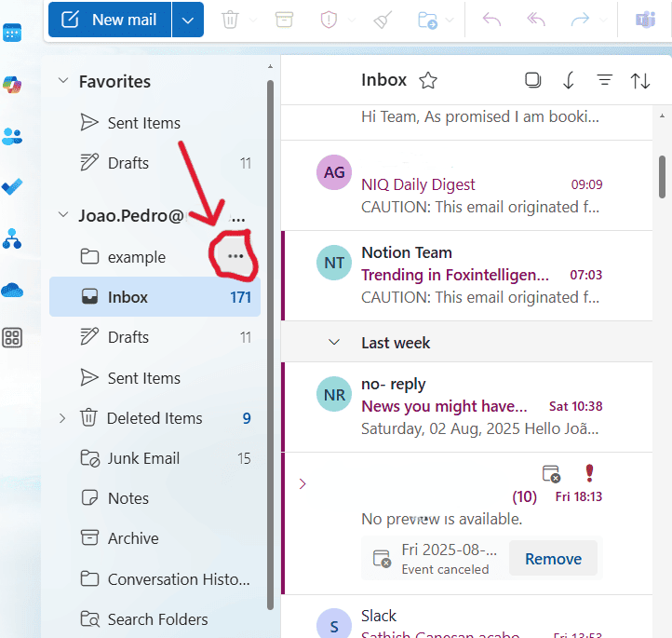
Task: Open People from the left app bar
Action: pyautogui.click(x=12, y=136)
